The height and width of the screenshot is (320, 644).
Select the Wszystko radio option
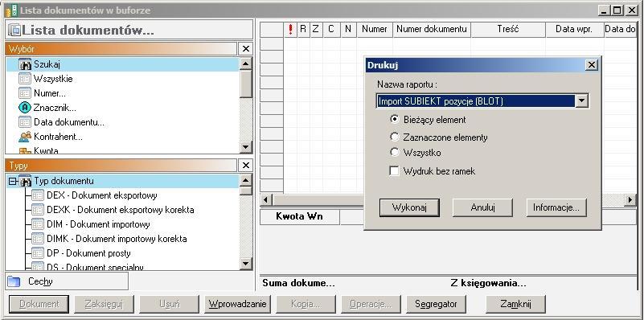pyautogui.click(x=394, y=153)
